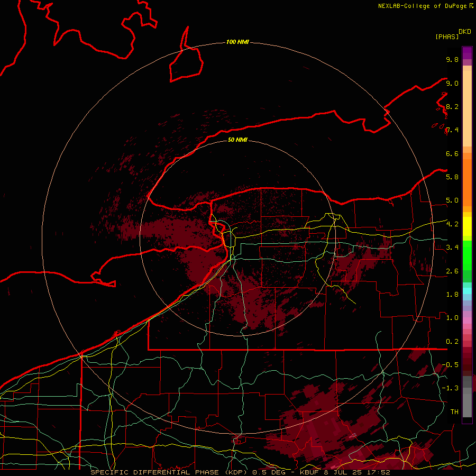The height and width of the screenshot is (476, 476).
Task: Click the 100 NMI range ring label
Action: (x=237, y=42)
